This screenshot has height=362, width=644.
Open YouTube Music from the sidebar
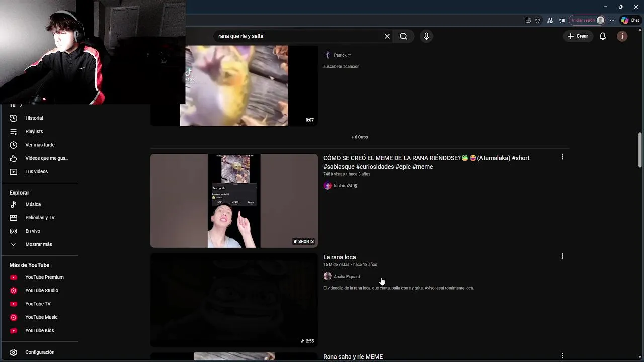click(x=41, y=317)
